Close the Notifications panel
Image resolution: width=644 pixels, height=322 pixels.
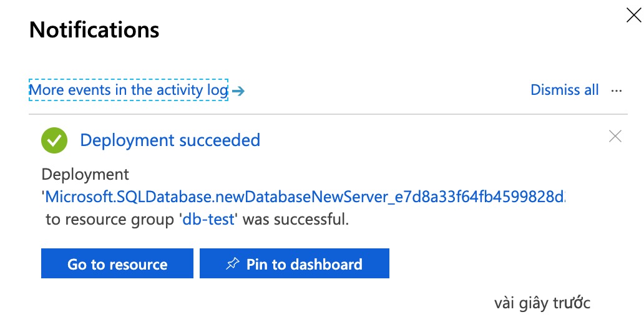(633, 16)
